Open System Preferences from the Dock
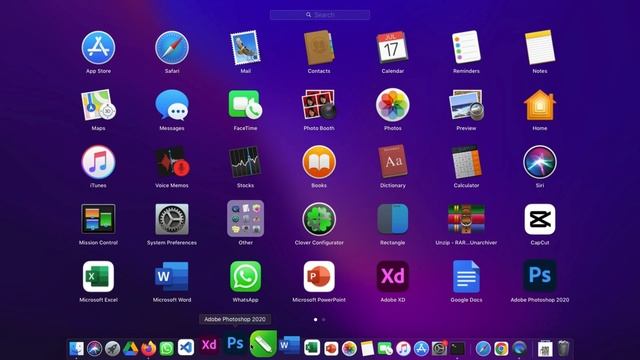640x360 pixels. tap(439, 349)
